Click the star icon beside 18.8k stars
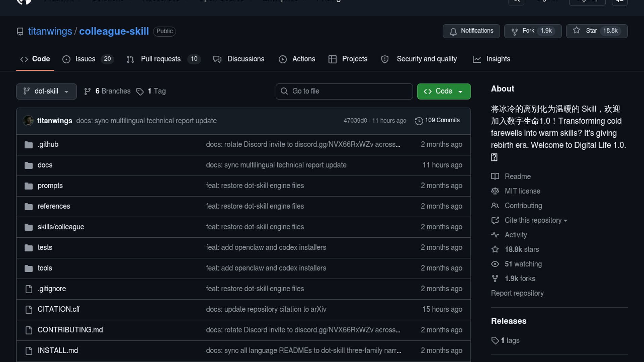The image size is (644, 362). [495, 249]
